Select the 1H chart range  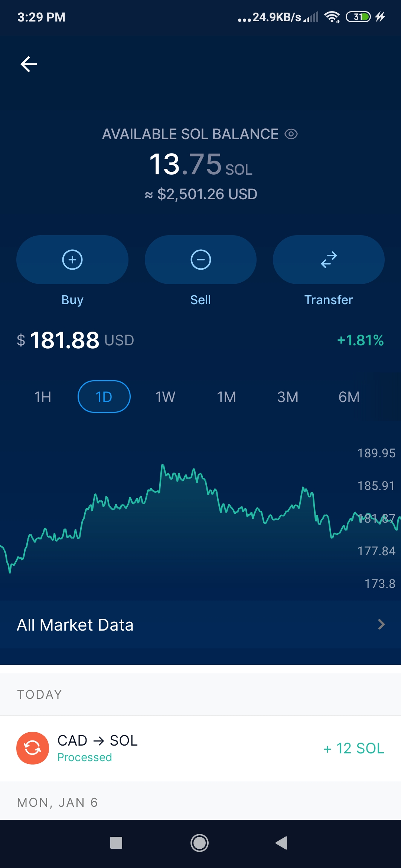[x=43, y=397]
